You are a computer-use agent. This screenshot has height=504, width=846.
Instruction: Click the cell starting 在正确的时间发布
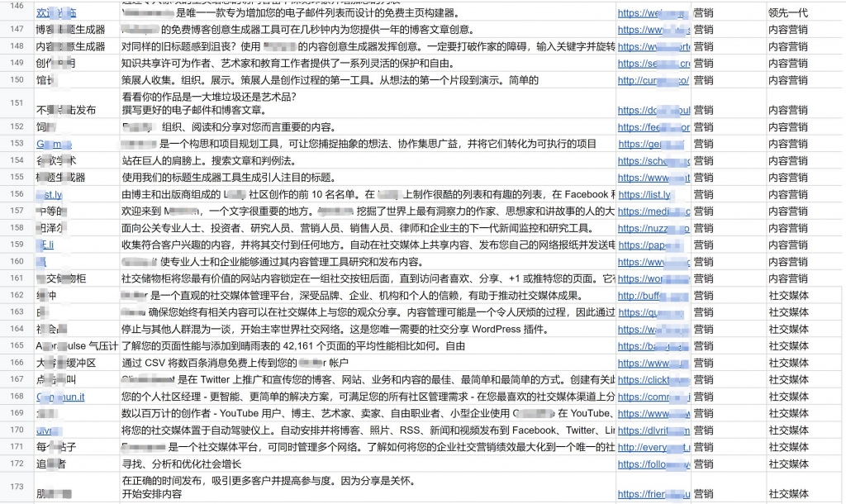pyautogui.click(x=368, y=487)
